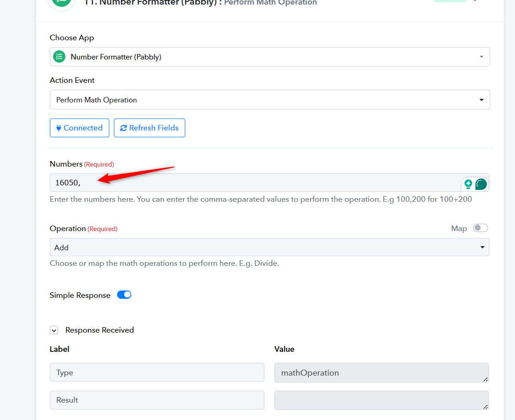Click the Connected button

80,128
